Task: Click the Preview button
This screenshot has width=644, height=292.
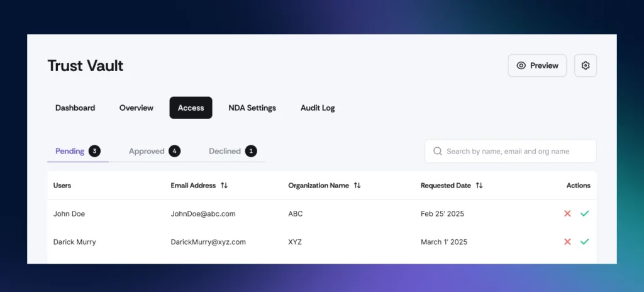Action: click(x=537, y=65)
